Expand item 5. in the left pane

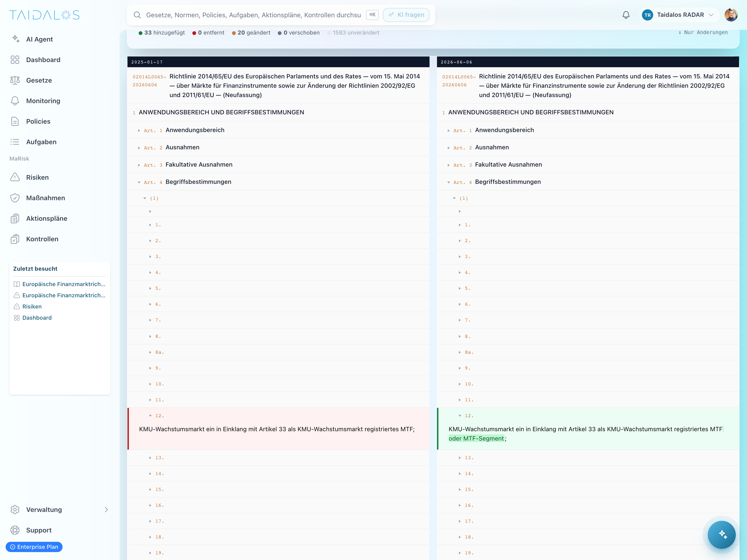tap(150, 289)
